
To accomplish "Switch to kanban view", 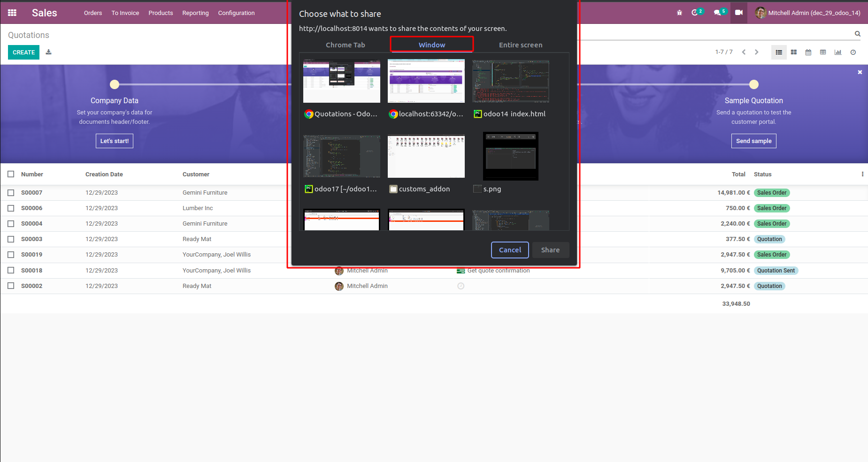I will pos(794,52).
